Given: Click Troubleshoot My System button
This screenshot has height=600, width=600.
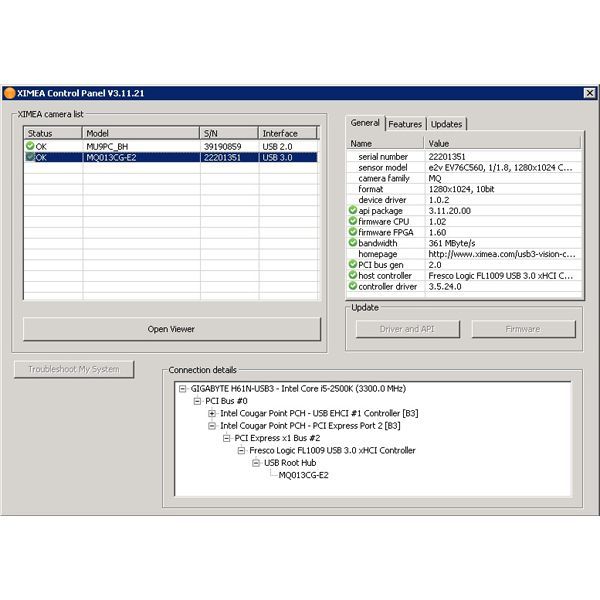Looking at the screenshot, I should click(x=74, y=369).
